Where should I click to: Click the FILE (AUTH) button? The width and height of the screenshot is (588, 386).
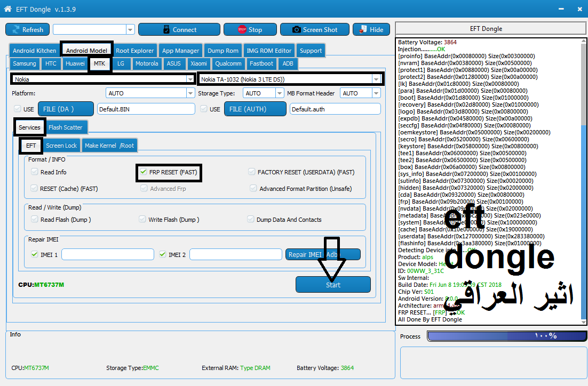[255, 109]
